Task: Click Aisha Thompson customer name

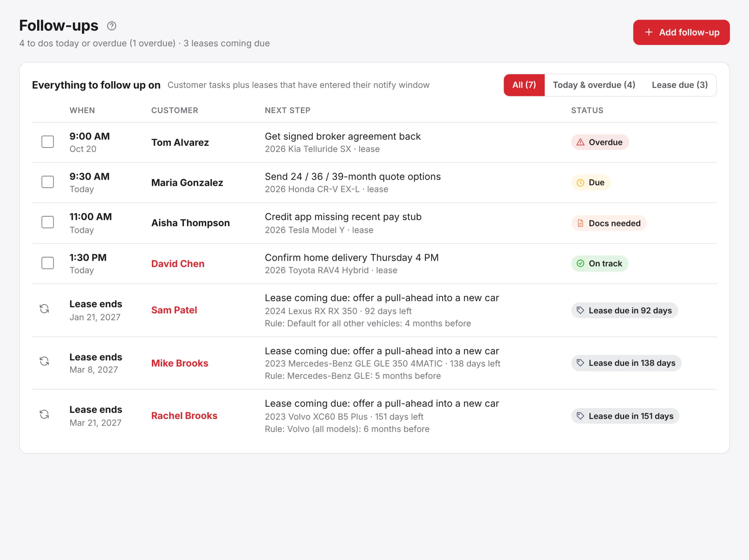Action: (x=191, y=223)
